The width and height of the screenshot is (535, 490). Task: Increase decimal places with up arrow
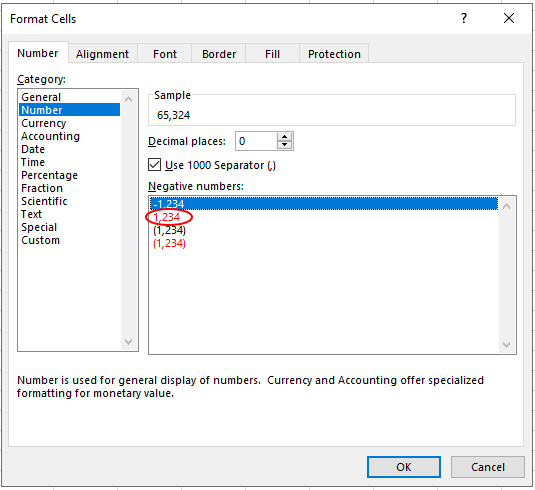(x=284, y=137)
